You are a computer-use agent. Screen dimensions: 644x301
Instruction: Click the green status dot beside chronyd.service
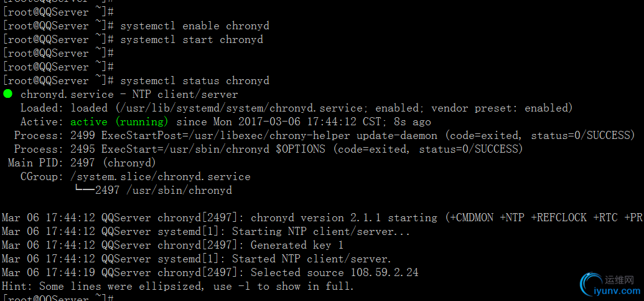click(x=7, y=94)
